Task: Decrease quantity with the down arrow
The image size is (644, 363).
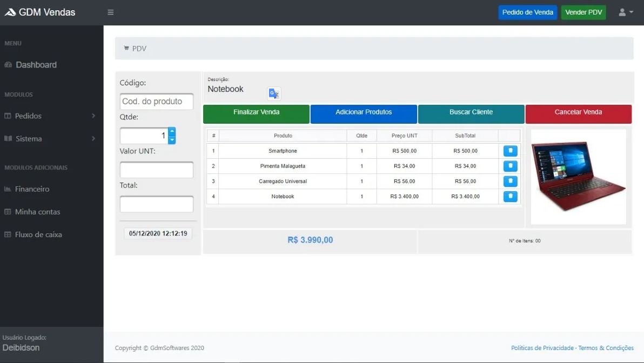Action: (x=172, y=140)
